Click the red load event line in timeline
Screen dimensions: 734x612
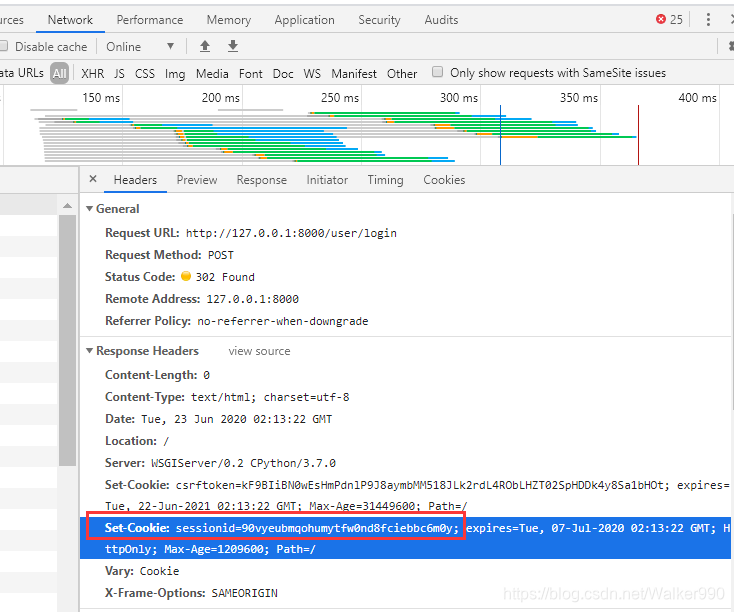[x=638, y=135]
